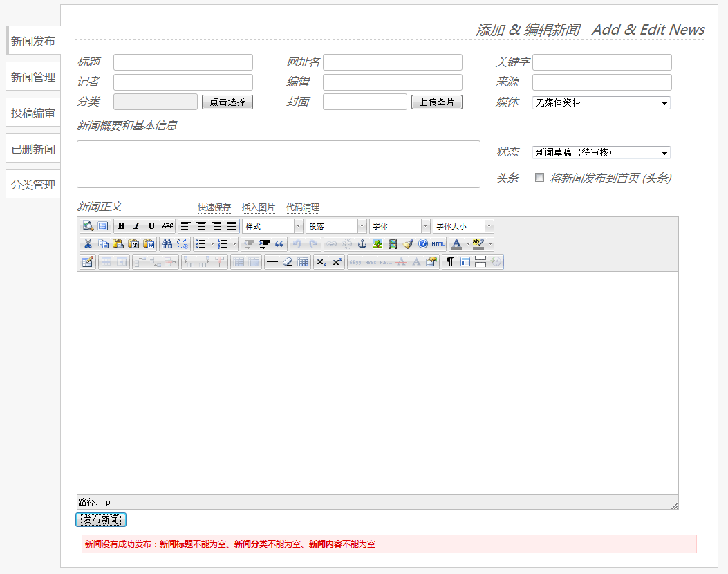Click the center align icon
Viewport: 728px width, 574px height.
click(x=201, y=226)
